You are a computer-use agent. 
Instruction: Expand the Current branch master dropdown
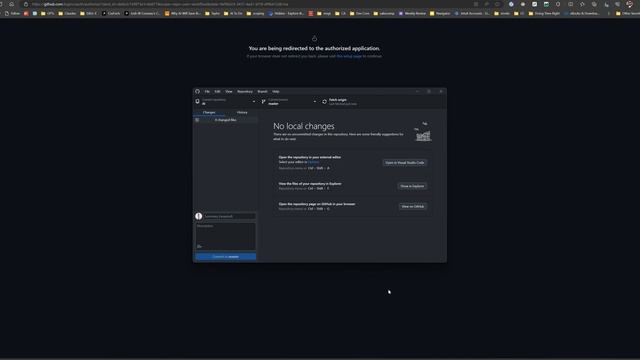click(289, 102)
